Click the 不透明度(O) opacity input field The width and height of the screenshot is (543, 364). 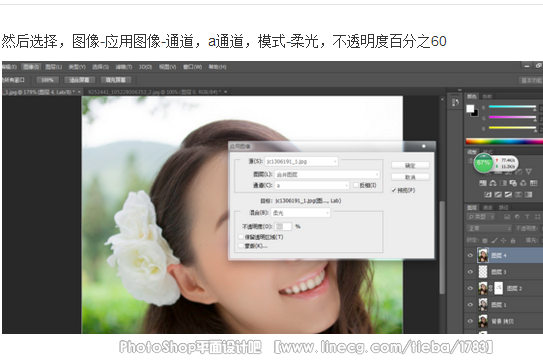tap(283, 227)
